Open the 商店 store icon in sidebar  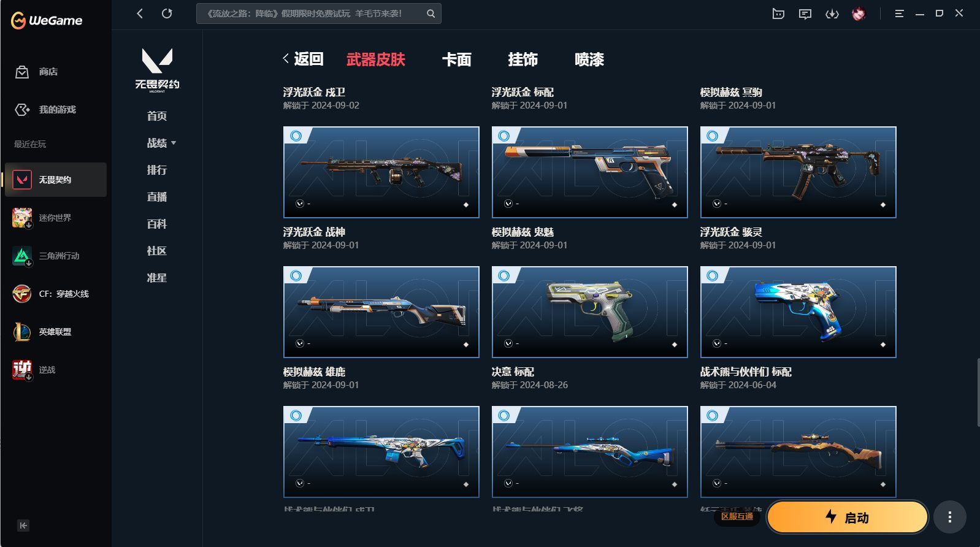tap(22, 72)
